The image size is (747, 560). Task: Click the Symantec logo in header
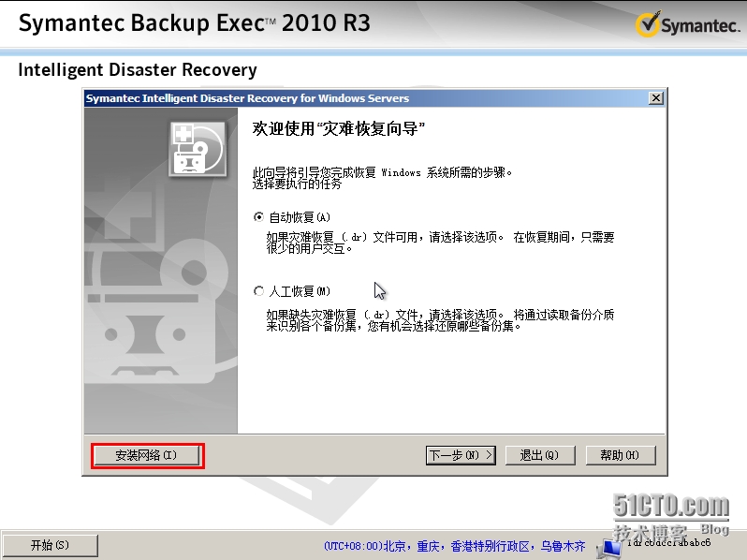pyautogui.click(x=687, y=23)
